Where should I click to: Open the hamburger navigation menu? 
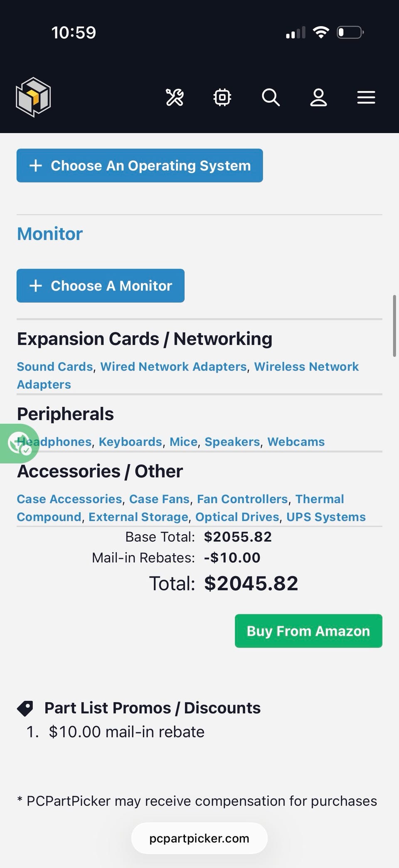pos(366,97)
